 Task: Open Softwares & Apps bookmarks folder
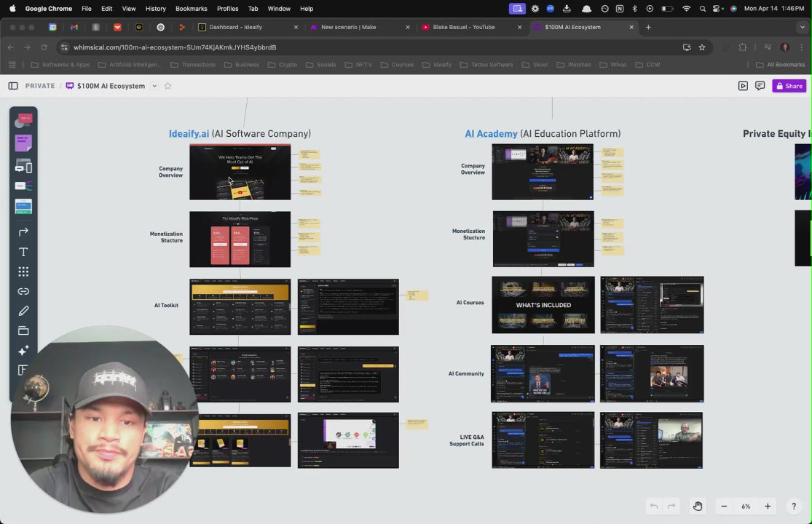[60, 65]
